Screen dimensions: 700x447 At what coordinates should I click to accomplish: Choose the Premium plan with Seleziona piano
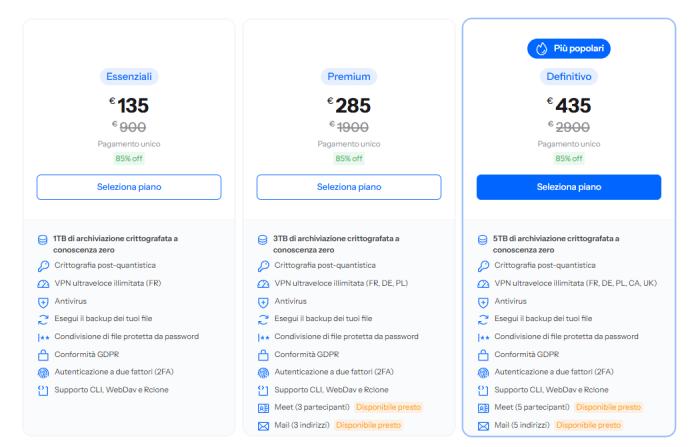[349, 187]
